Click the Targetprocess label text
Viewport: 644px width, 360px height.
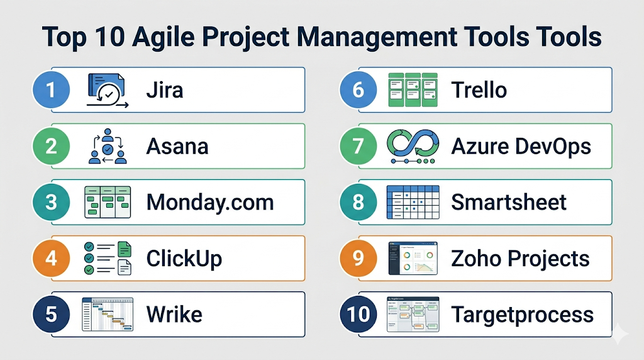[522, 314]
